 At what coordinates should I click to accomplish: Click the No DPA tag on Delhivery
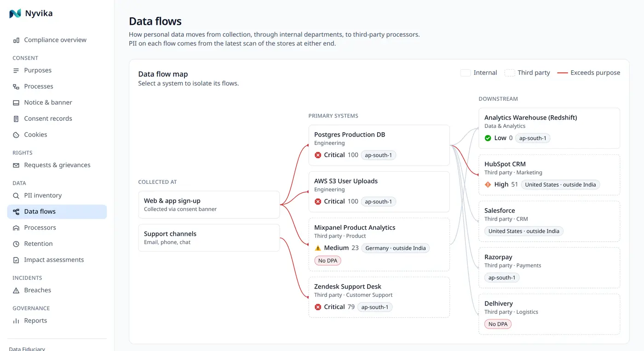[x=498, y=324]
